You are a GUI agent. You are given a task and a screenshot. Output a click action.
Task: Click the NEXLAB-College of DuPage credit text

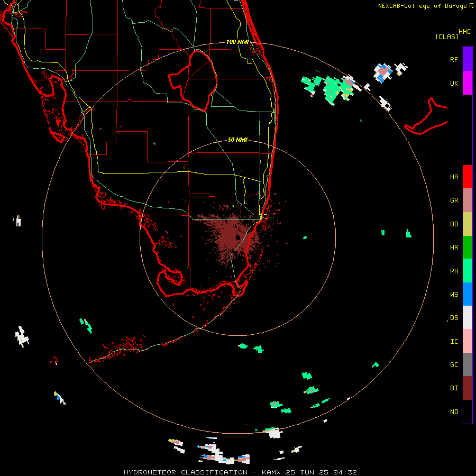tap(422, 6)
